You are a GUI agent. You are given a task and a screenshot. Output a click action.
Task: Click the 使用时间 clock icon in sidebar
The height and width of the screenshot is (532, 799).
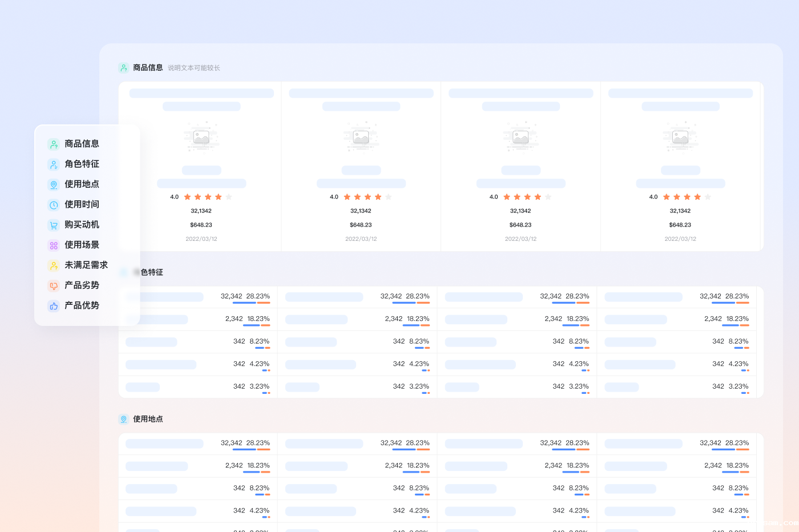[54, 205]
